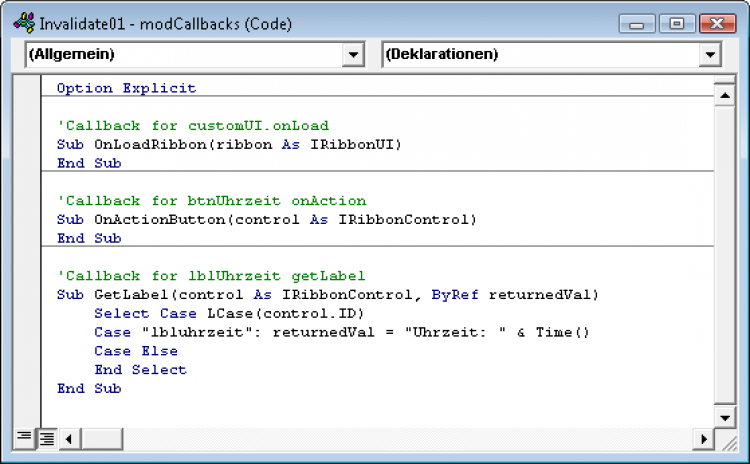Open the (Deklarationen) procedure dropdown
Image resolution: width=750 pixels, height=464 pixels.
pyautogui.click(x=711, y=54)
